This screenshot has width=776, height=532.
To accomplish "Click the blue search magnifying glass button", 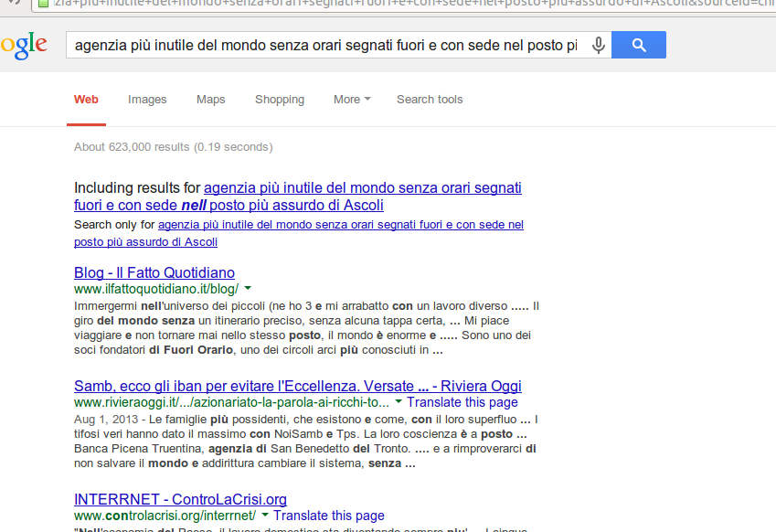I will tap(638, 44).
